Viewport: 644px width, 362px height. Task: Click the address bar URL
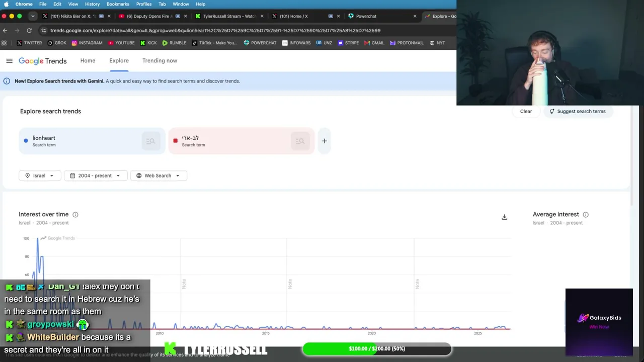tap(215, 30)
